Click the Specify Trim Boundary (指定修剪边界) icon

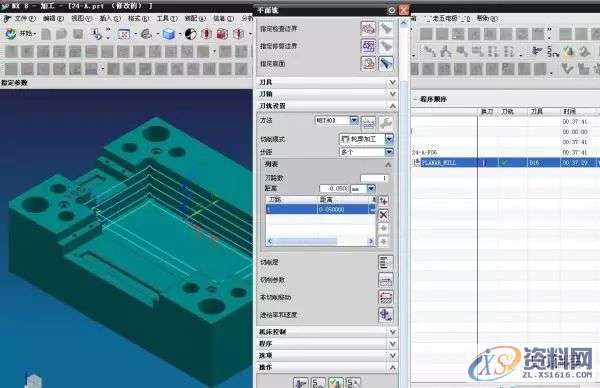pos(368,46)
